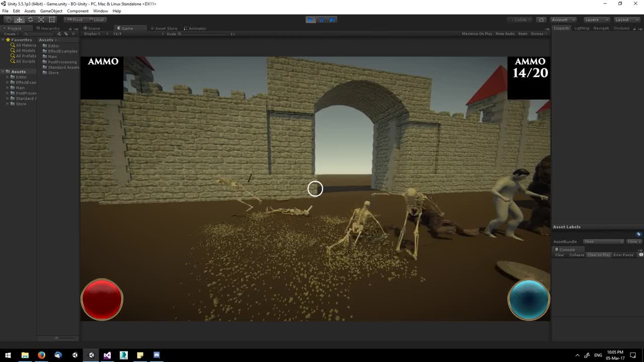Select the Rect Transform tool

coord(52,19)
